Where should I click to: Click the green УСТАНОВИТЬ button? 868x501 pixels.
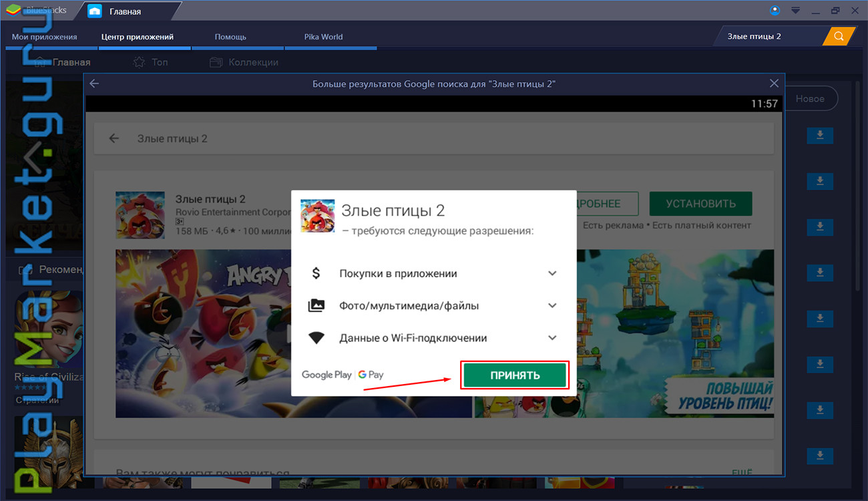(700, 204)
